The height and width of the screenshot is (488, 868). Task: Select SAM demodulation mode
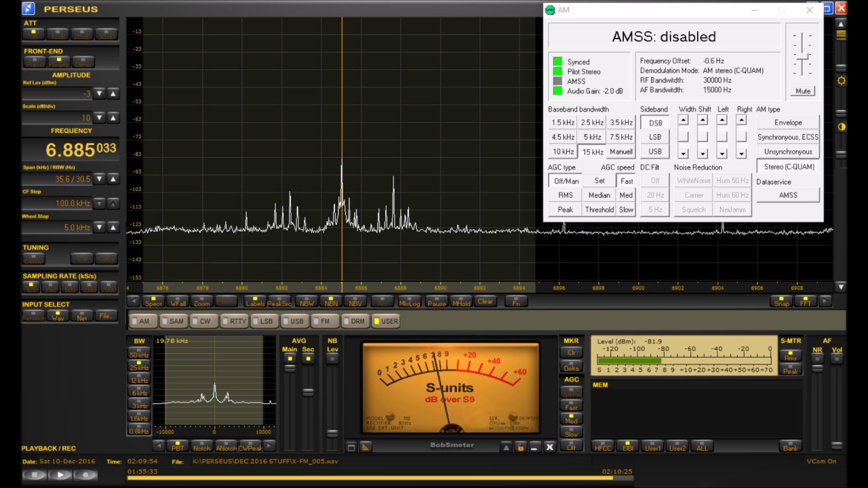coord(174,321)
